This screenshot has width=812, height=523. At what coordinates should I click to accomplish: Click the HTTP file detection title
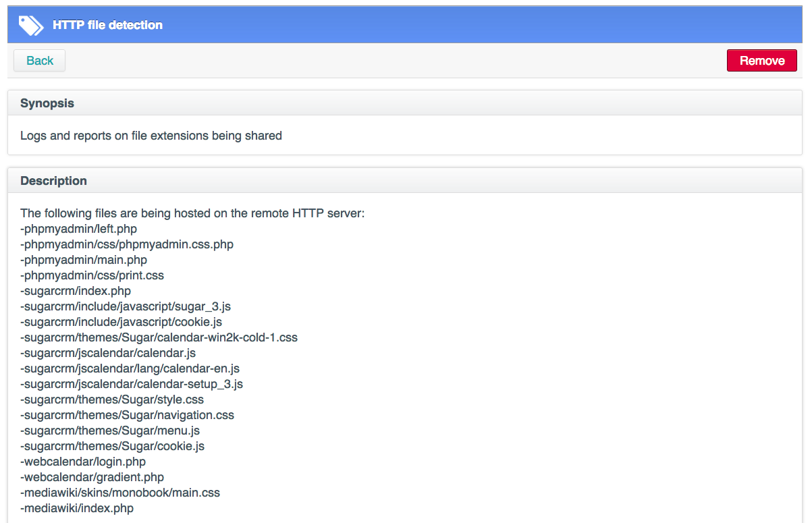coord(108,25)
